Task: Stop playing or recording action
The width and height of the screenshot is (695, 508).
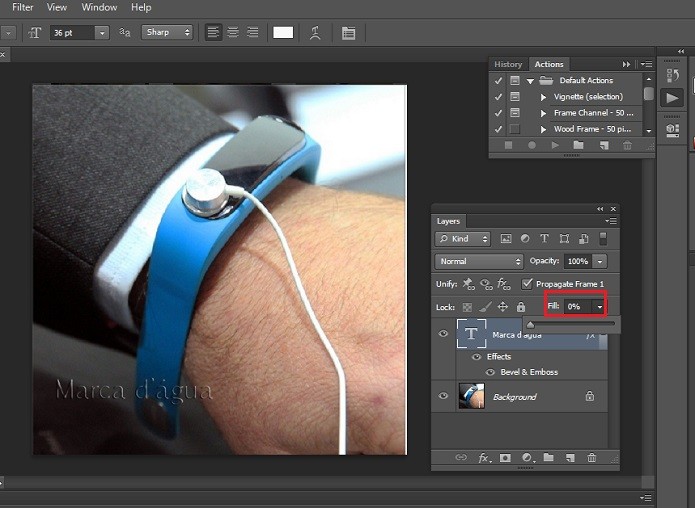Action: 508,145
